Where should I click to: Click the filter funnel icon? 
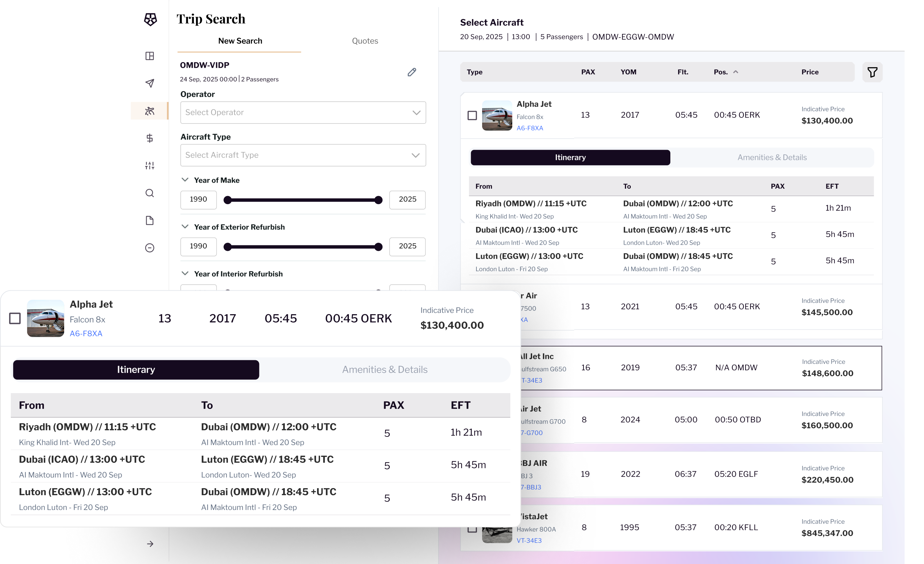click(872, 72)
